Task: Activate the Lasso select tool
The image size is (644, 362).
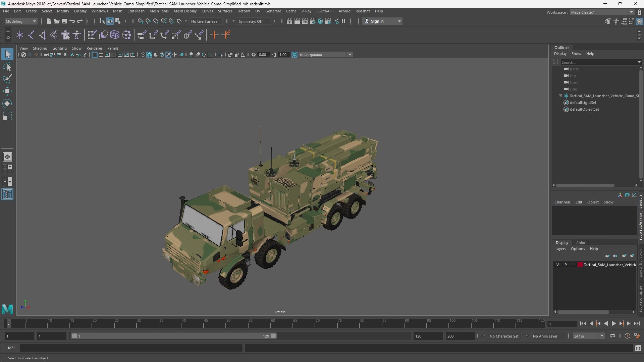Action: (7, 67)
